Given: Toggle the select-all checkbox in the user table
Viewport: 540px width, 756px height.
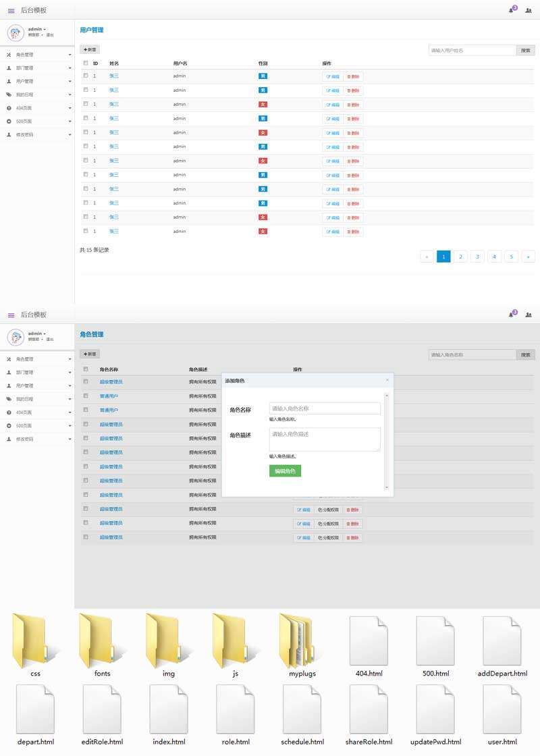Looking at the screenshot, I should pos(85,63).
